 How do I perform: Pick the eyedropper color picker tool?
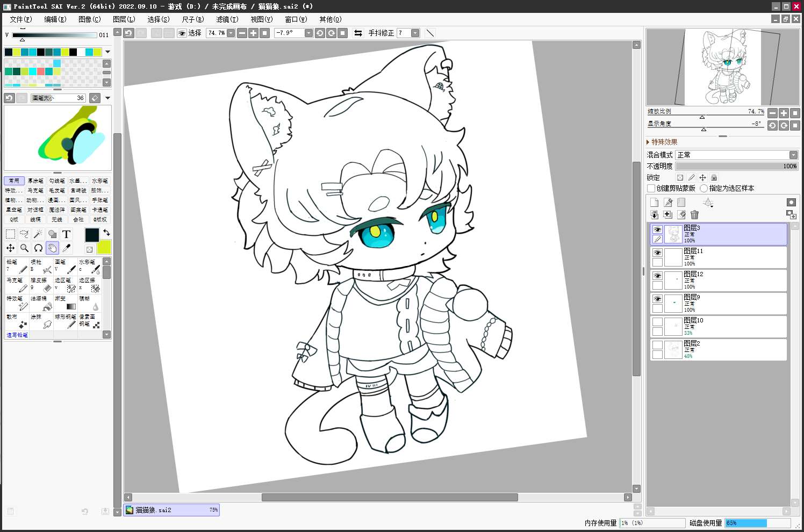[x=66, y=248]
